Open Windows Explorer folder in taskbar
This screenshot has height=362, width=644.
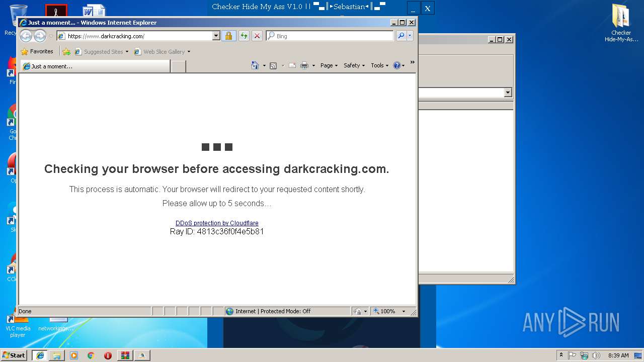pyautogui.click(x=57, y=355)
